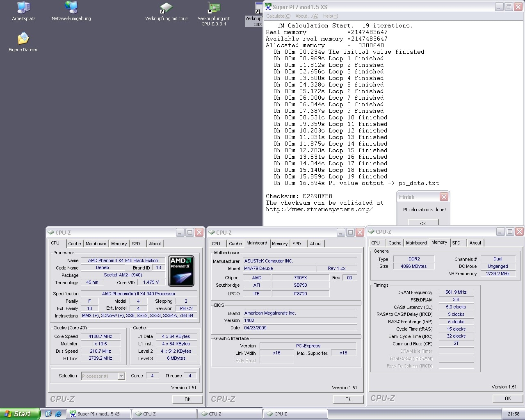The width and height of the screenshot is (525, 420).
Task: Click the empty Side Band field
Action: tap(277, 361)
